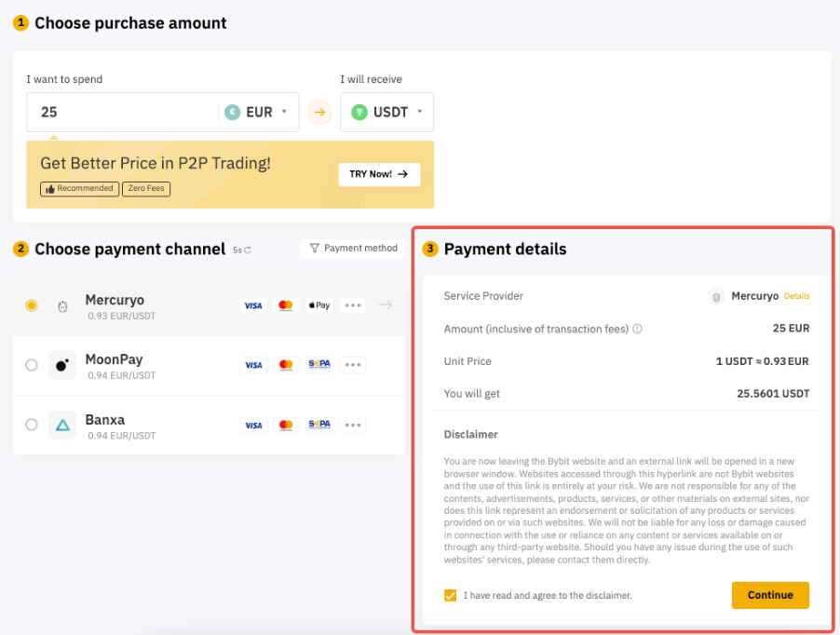Select the Mercuryo radio button
This screenshot has height=635, width=840.
click(32, 305)
